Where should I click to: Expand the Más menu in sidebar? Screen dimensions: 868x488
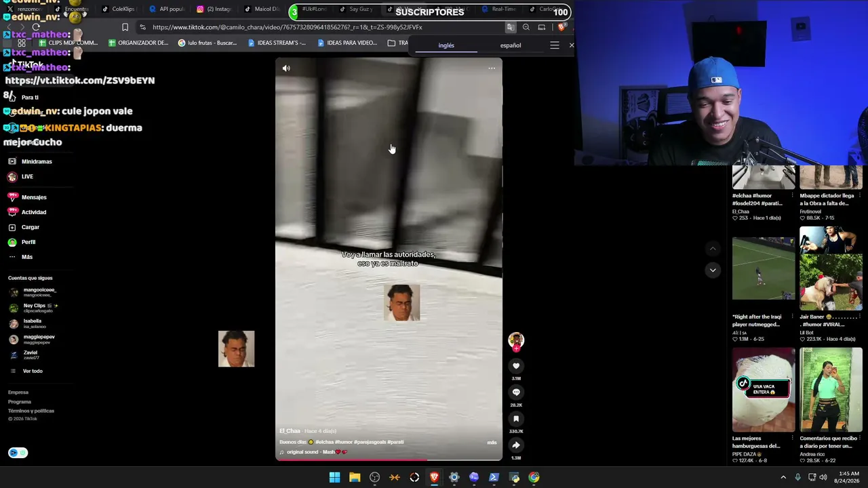tap(21, 257)
